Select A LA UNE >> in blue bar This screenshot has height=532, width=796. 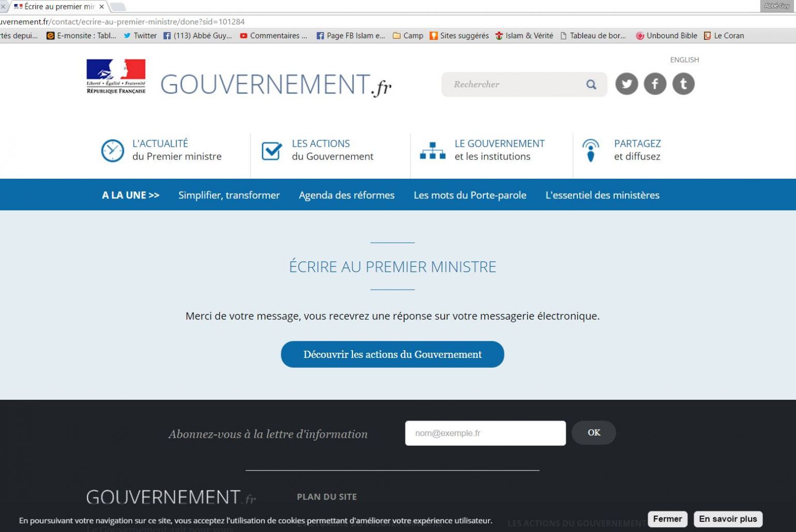tap(130, 195)
